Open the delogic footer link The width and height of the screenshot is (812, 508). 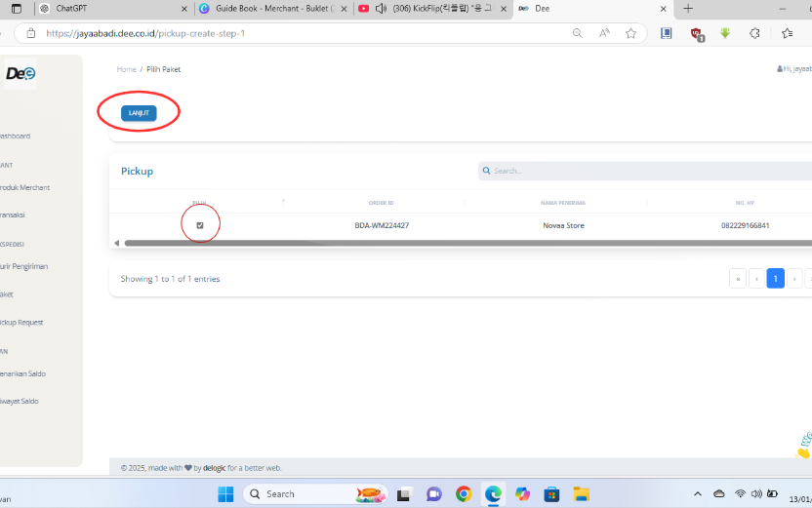tap(214, 468)
